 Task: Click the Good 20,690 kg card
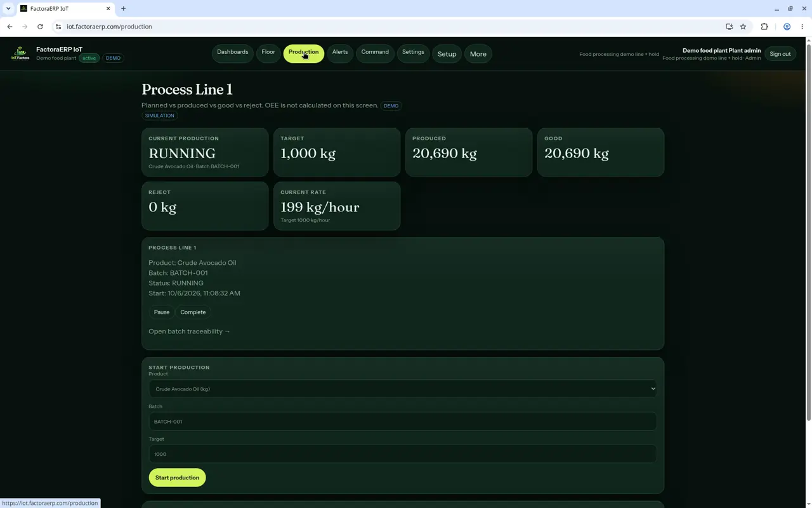click(x=601, y=152)
